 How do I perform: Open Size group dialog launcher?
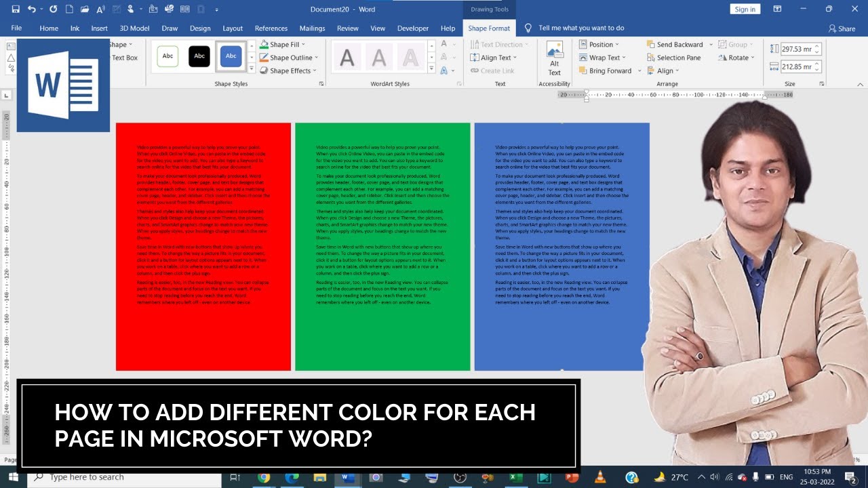tap(821, 84)
